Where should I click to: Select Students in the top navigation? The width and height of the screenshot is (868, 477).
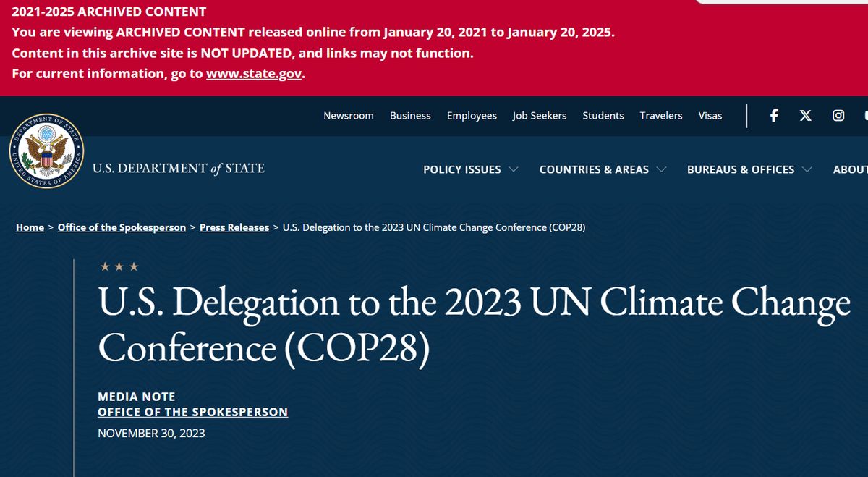(x=603, y=116)
